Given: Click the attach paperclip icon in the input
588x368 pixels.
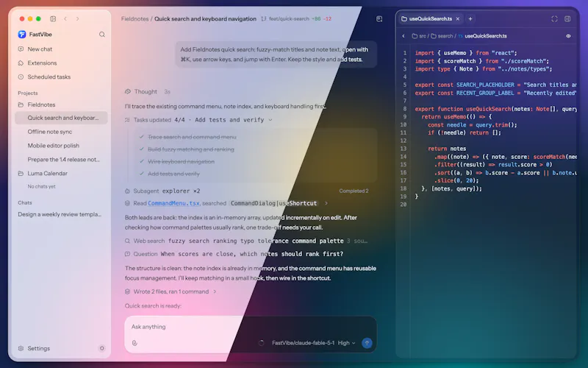Looking at the screenshot, I should (x=135, y=343).
